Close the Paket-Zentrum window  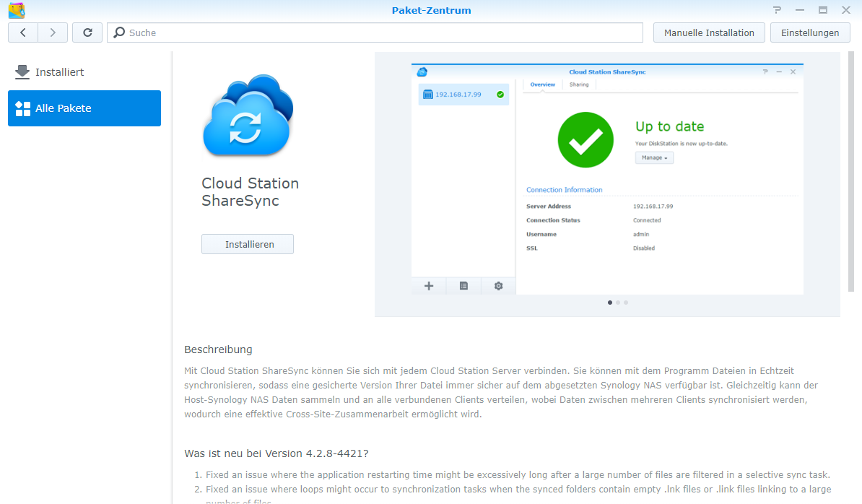(846, 10)
